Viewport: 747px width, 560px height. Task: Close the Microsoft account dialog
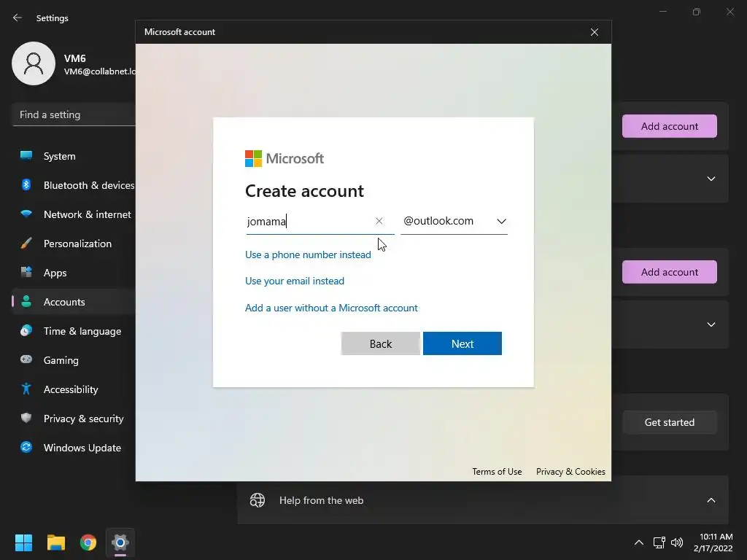pos(594,32)
